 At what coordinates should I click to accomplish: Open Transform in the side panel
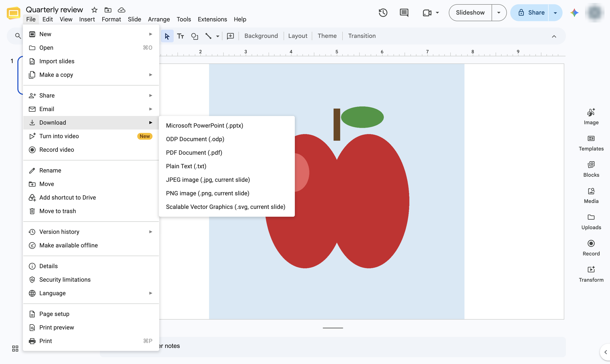(591, 274)
